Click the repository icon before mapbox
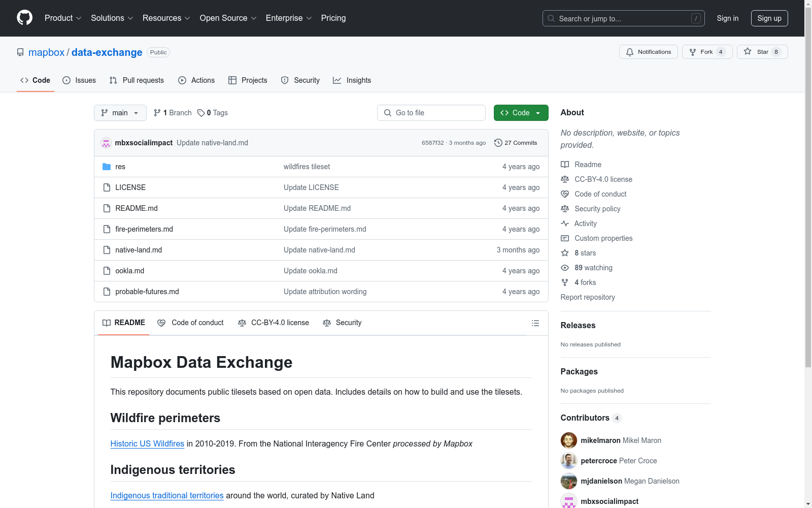 coord(20,52)
